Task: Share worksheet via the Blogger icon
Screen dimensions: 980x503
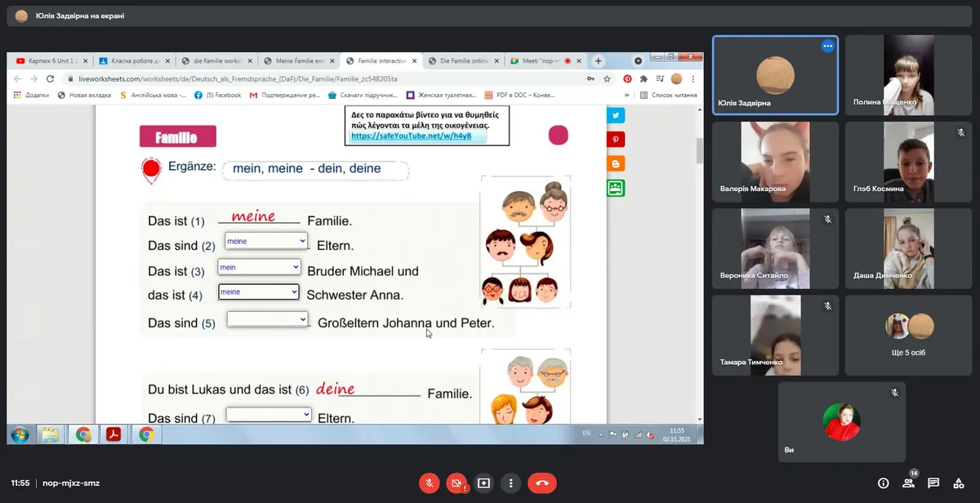Action: point(615,163)
